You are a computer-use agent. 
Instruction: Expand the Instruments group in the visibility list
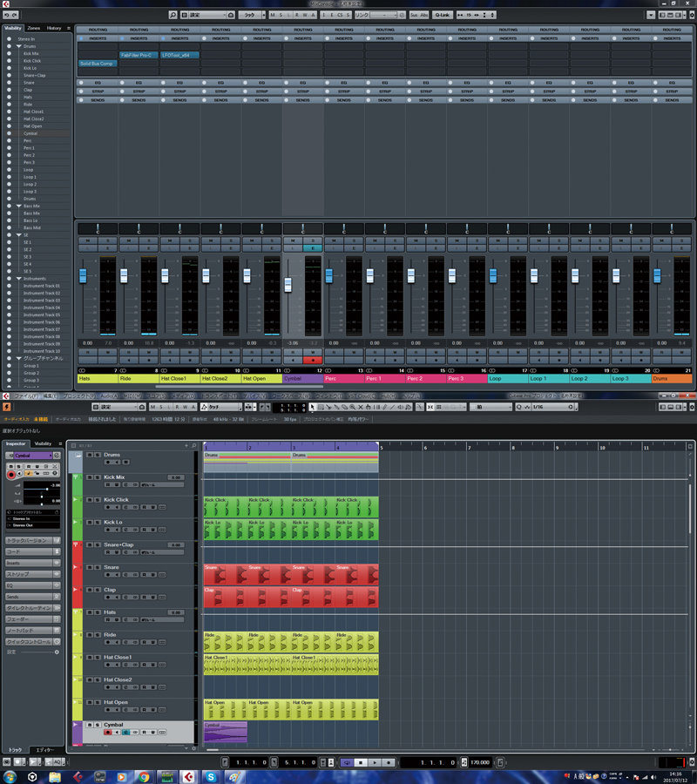(x=18, y=279)
